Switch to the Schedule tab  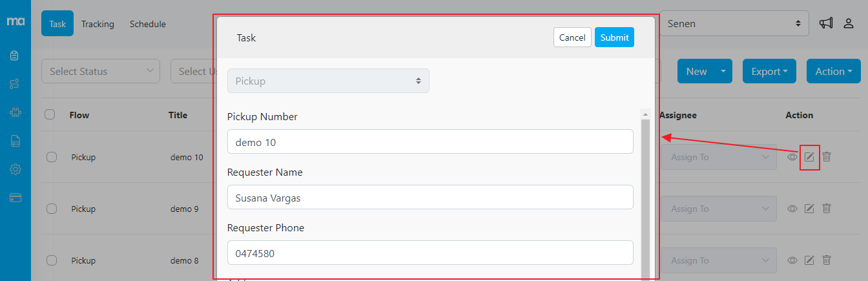click(148, 24)
